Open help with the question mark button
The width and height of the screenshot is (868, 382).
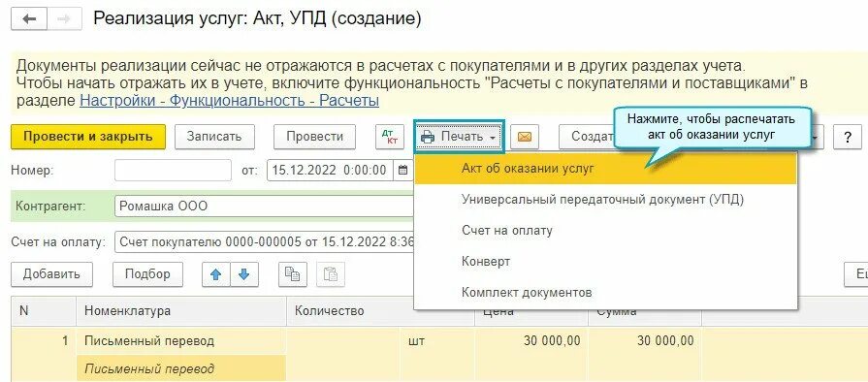[848, 138]
